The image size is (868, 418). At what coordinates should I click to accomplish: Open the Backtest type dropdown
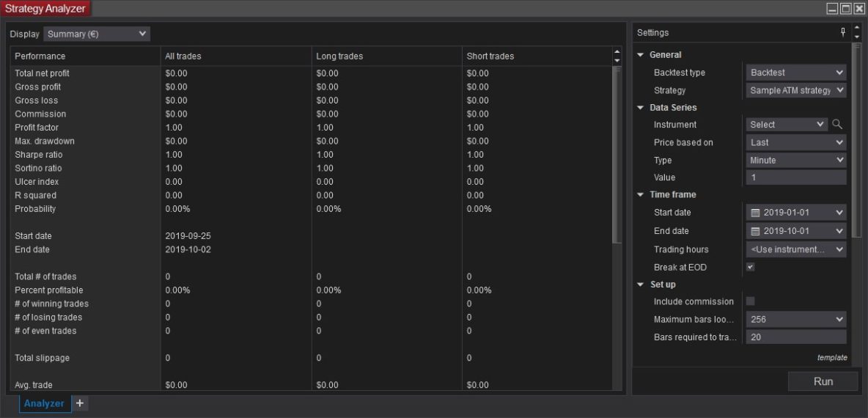tap(796, 73)
